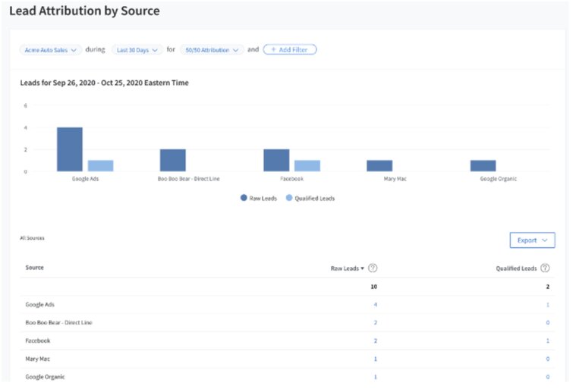Image resolution: width=576 pixels, height=392 pixels.
Task: Click the Google Ads qualified leads bar
Action: 101,166
